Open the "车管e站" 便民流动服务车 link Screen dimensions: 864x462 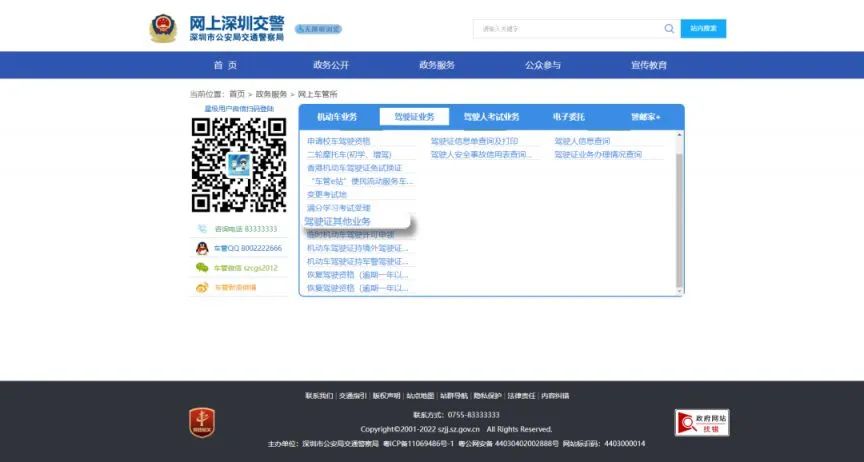[361, 181]
